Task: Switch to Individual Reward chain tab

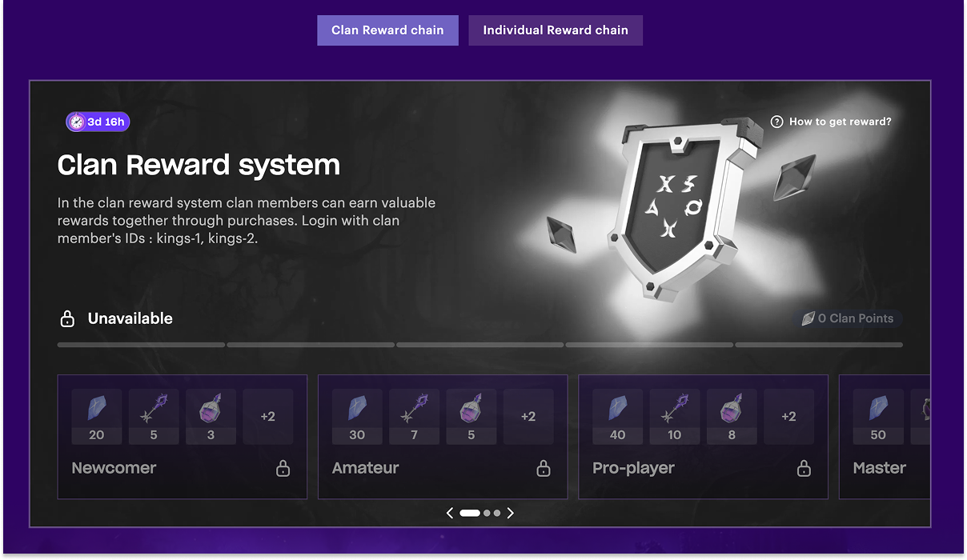Action: 555,30
